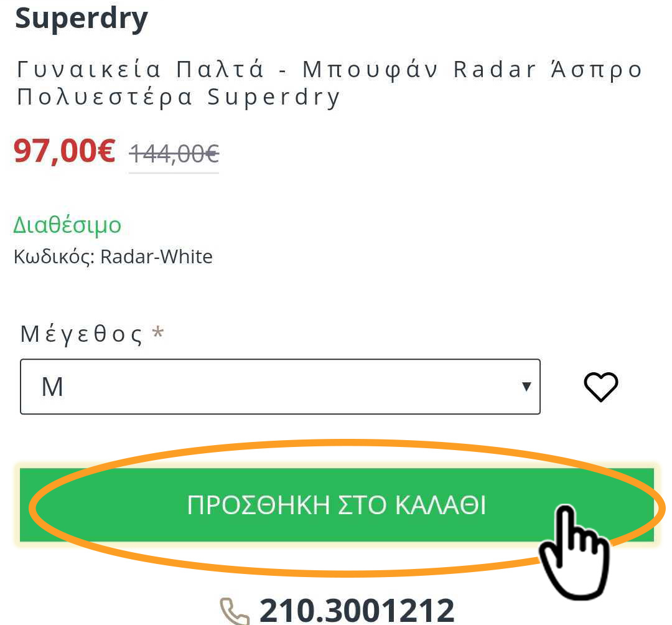This screenshot has width=672, height=625.
Task: Click Πολυεστέρα Superdry in the title's second line
Action: (x=179, y=97)
